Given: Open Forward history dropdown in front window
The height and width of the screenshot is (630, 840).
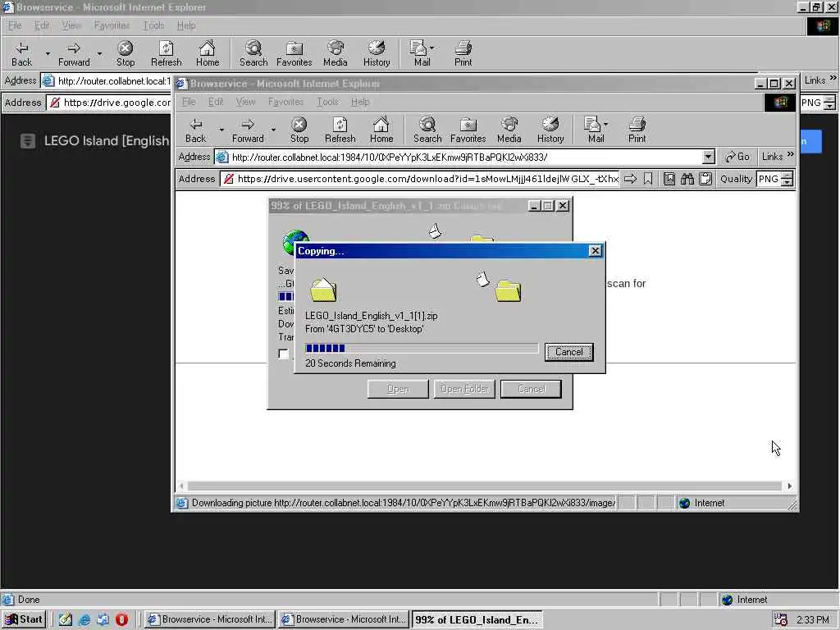Looking at the screenshot, I should point(273,130).
